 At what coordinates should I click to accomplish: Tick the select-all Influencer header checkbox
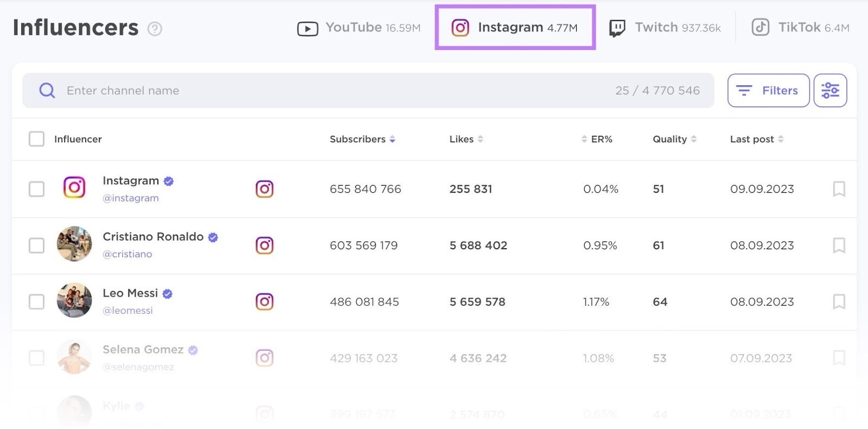coord(36,139)
